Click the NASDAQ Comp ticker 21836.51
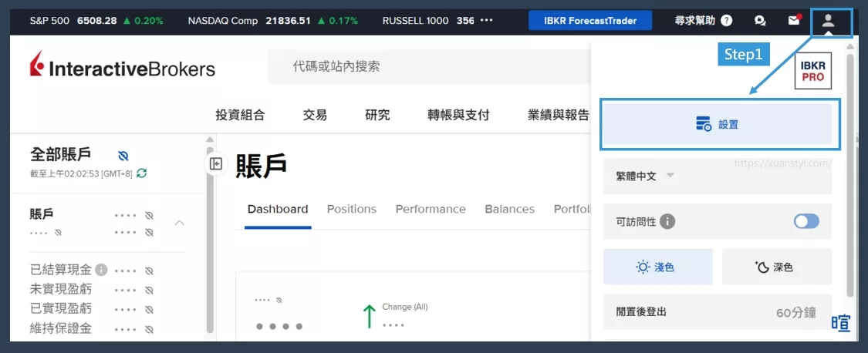 click(273, 21)
